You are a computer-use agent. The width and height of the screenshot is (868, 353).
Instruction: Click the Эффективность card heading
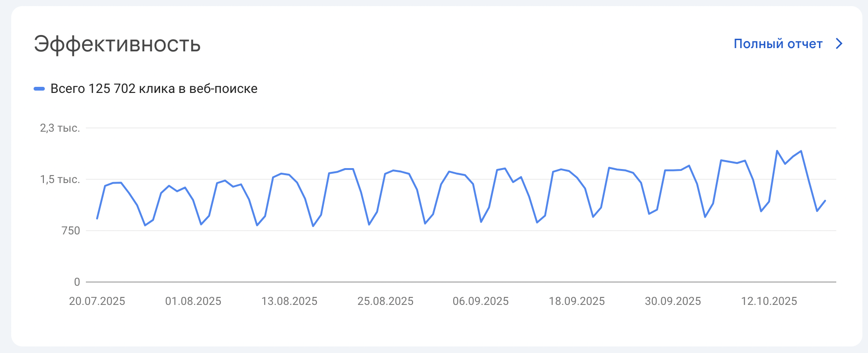click(117, 44)
